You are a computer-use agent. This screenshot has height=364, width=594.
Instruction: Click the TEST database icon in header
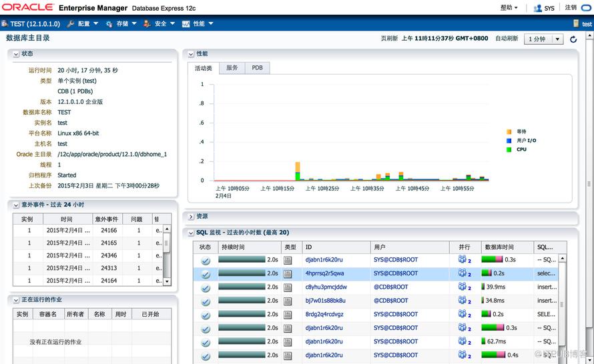coord(5,24)
